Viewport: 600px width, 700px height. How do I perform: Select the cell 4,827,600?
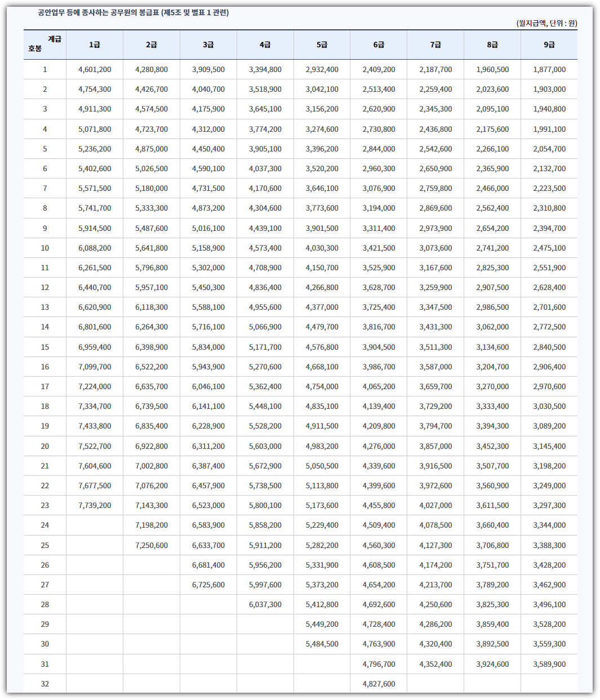(x=379, y=684)
